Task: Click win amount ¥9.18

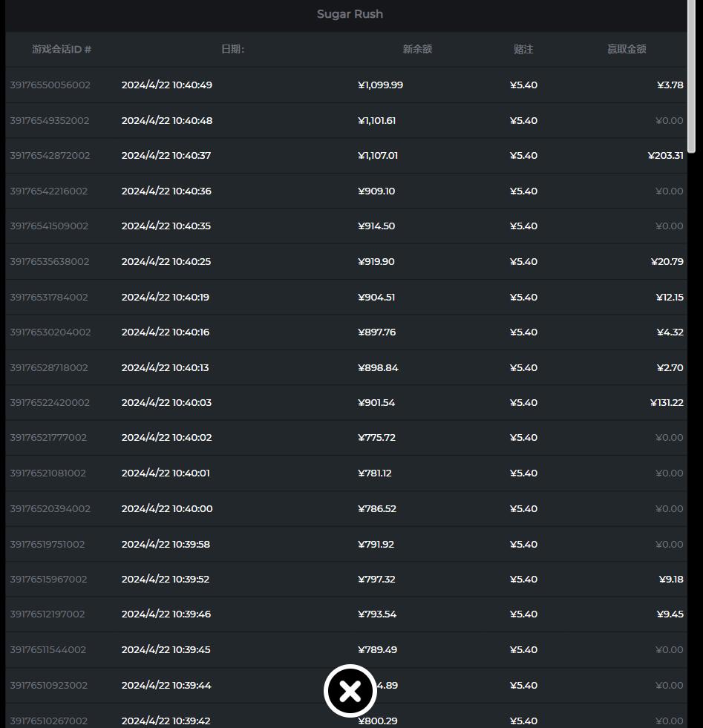Action: pyautogui.click(x=671, y=579)
